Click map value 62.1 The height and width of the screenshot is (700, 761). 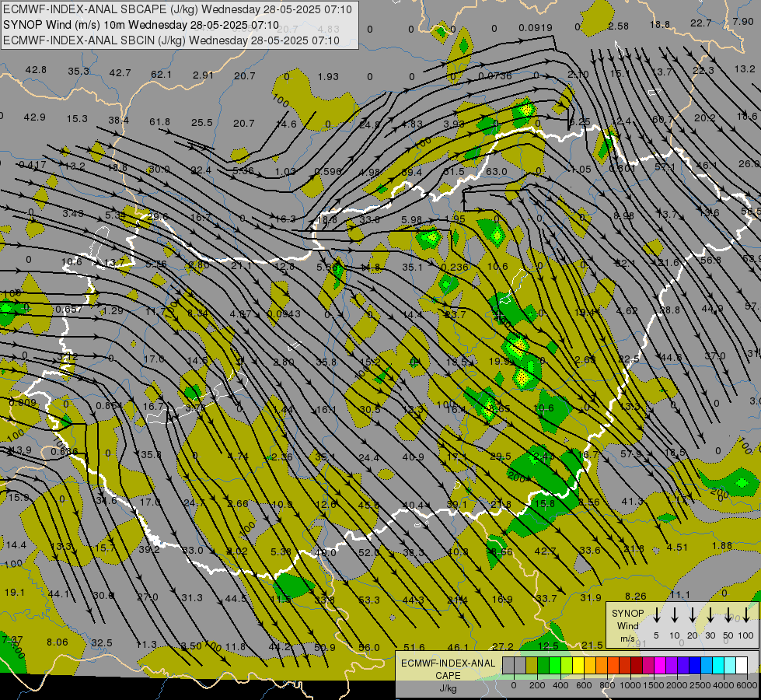161,75
